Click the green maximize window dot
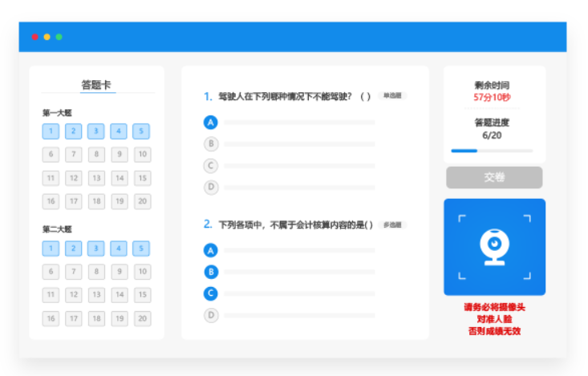The image size is (588, 376). click(59, 37)
